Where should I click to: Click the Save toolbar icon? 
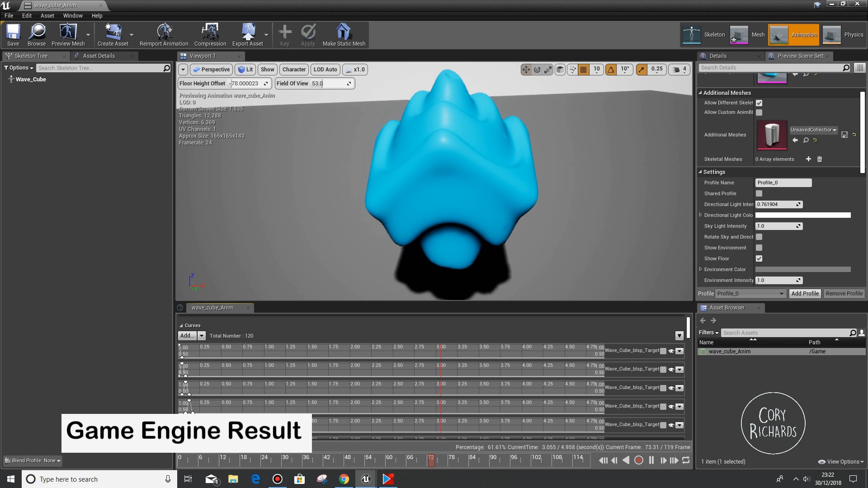point(13,35)
